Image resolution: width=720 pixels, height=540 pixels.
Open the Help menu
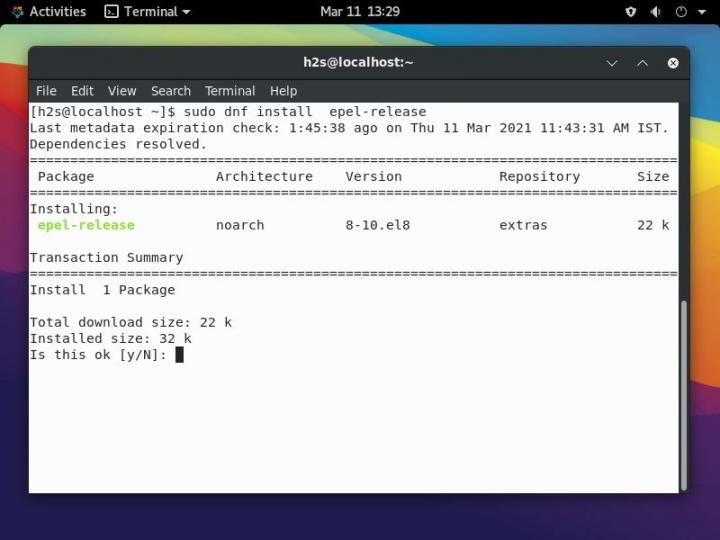[284, 91]
